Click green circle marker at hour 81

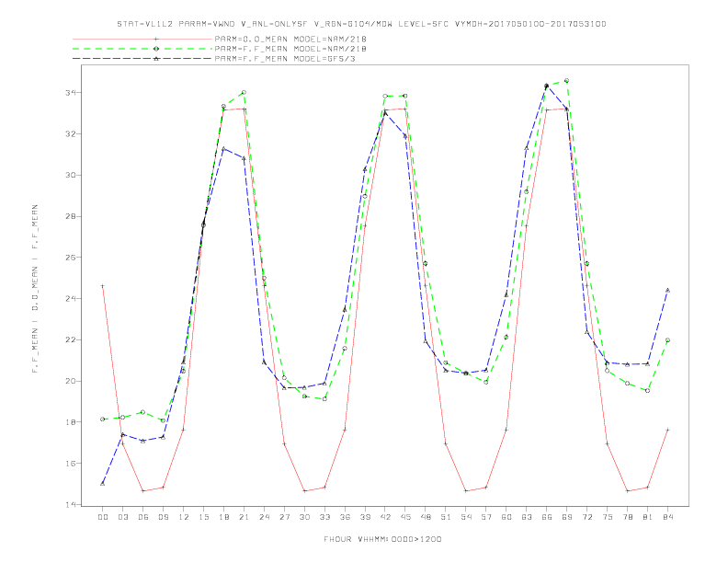pyautogui.click(x=648, y=391)
